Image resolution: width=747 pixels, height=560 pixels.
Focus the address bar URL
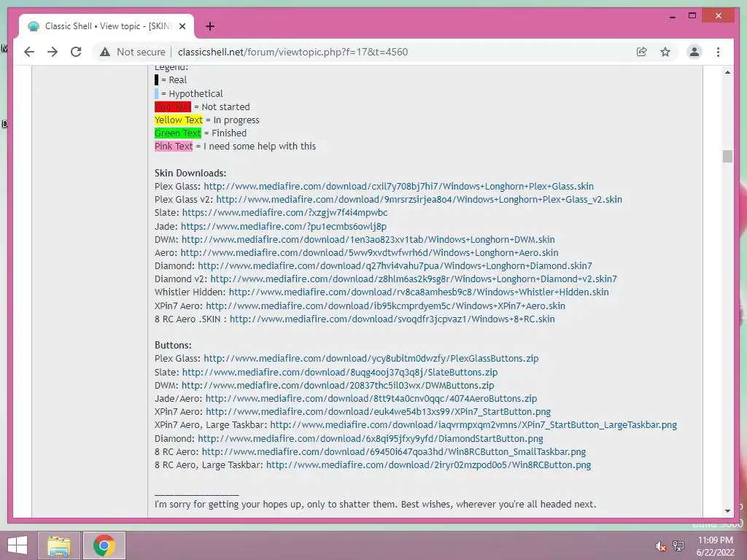[293, 52]
